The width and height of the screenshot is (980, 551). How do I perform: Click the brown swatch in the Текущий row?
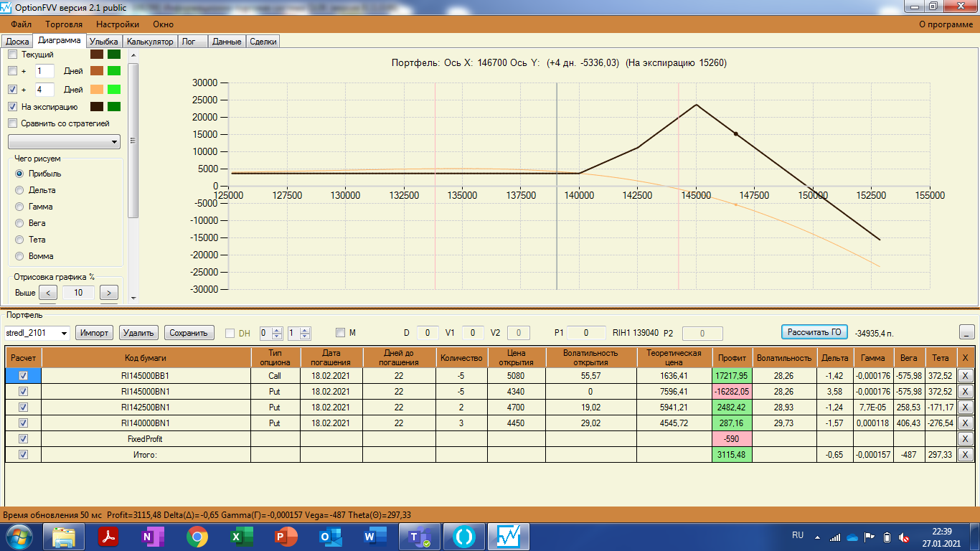point(97,55)
